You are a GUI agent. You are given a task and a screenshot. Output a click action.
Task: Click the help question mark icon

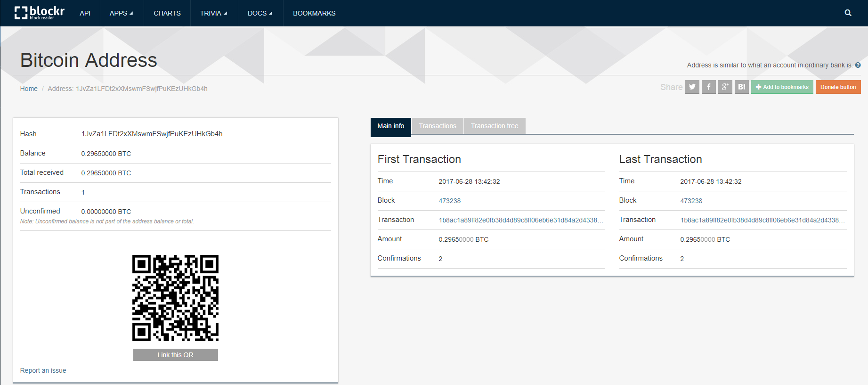[x=858, y=65]
